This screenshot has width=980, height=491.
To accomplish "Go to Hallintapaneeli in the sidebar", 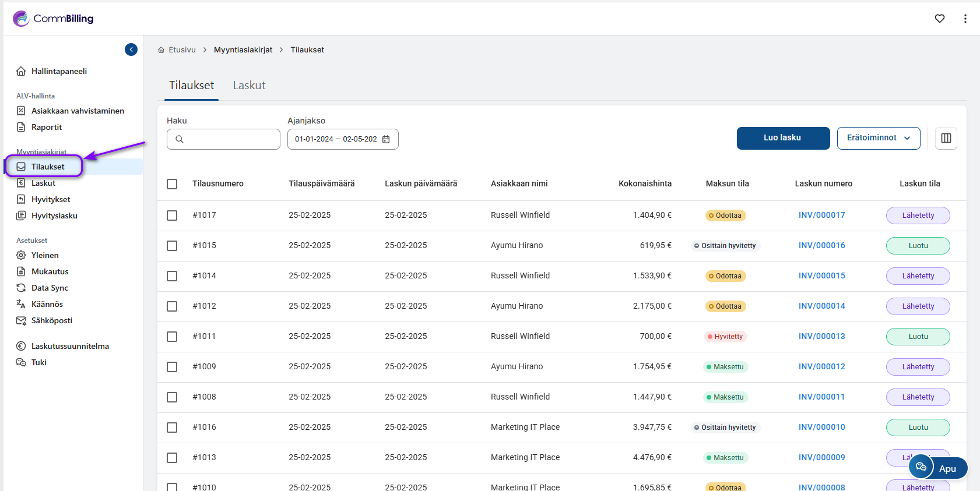I will click(x=59, y=71).
